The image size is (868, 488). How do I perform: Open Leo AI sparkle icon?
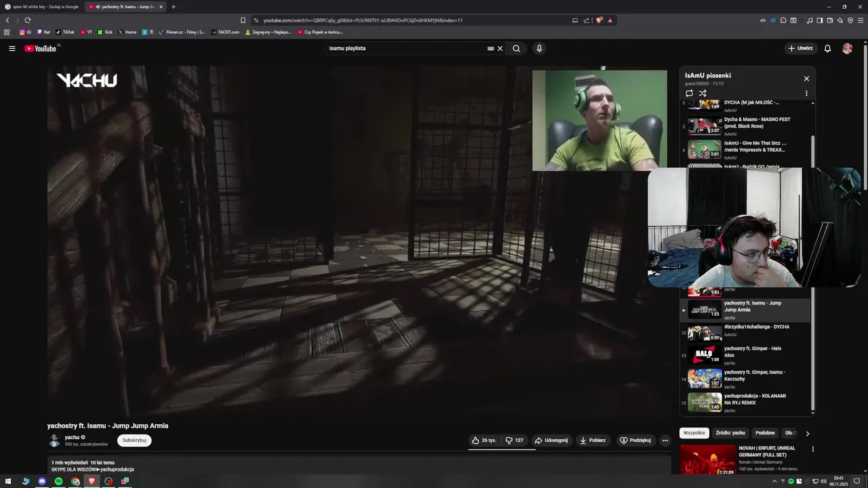pos(841,20)
